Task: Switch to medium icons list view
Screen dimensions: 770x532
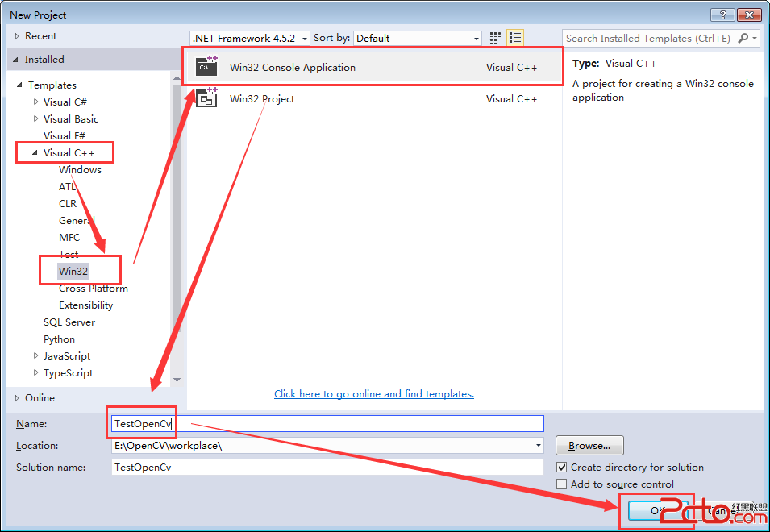Action: tap(515, 38)
